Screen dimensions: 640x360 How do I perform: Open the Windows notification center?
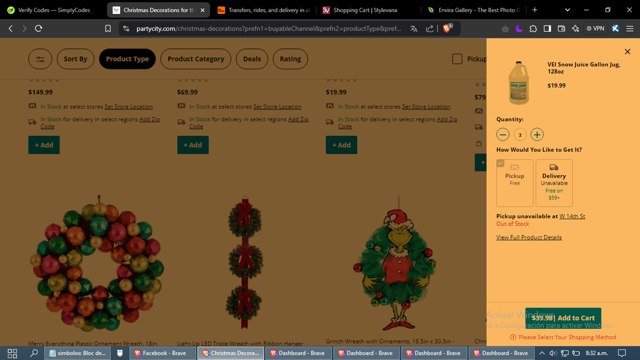coord(622,353)
